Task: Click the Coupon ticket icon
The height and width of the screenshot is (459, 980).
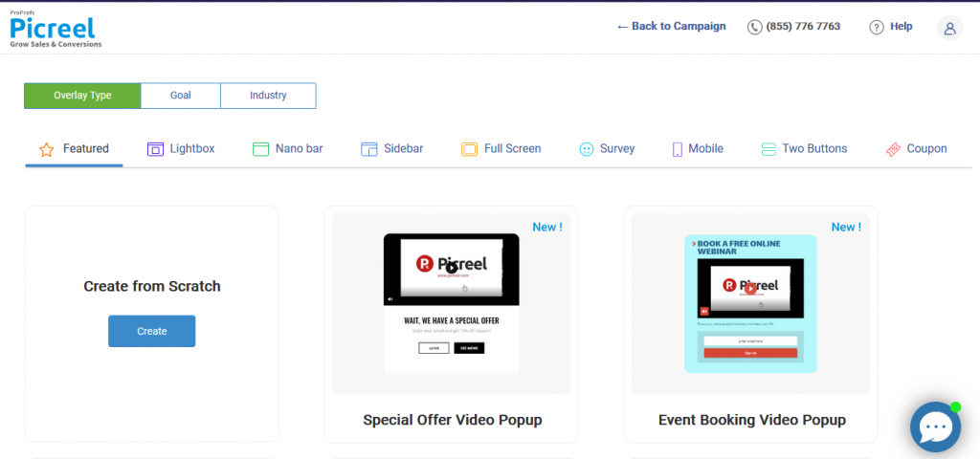Action: tap(893, 149)
